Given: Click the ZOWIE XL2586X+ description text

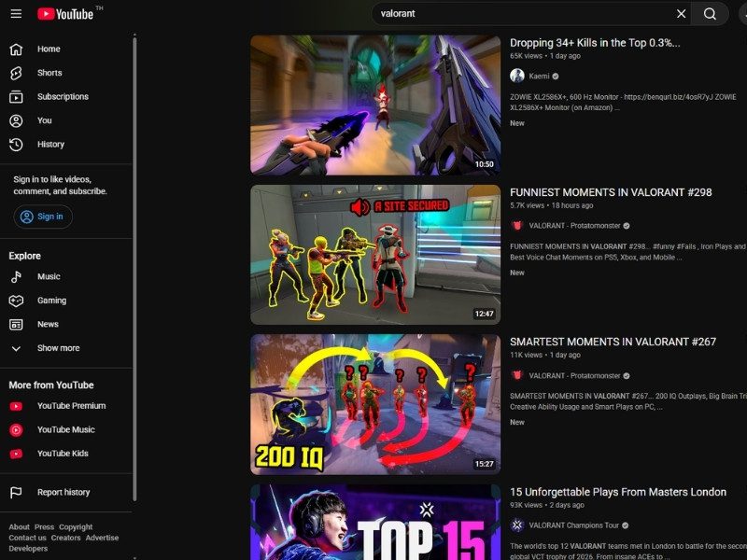Looking at the screenshot, I should coord(623,102).
